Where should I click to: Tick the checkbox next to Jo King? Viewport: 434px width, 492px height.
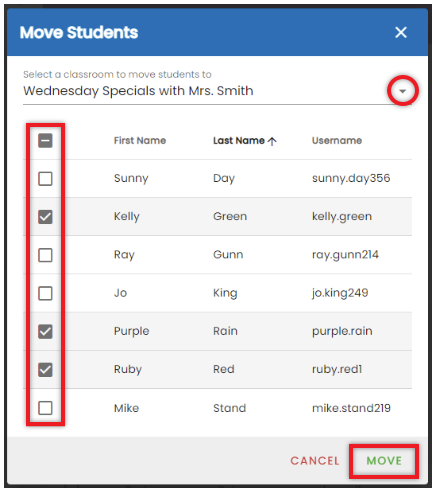pos(45,293)
